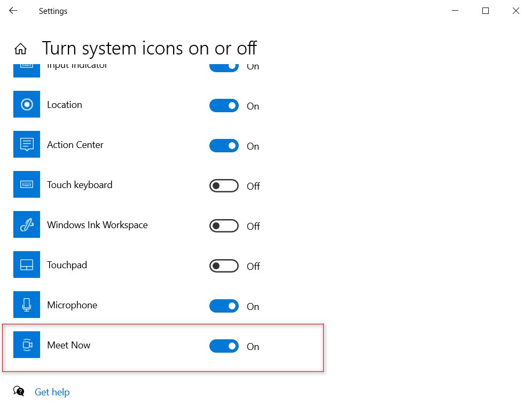Turn off the Location toggle

tap(224, 106)
